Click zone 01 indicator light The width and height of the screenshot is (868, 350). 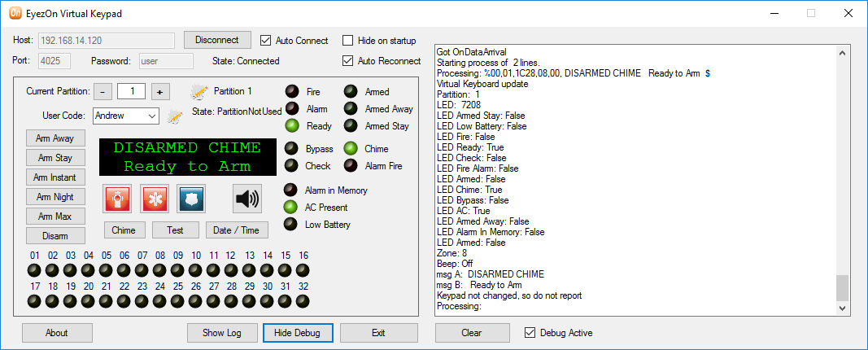coord(35,271)
